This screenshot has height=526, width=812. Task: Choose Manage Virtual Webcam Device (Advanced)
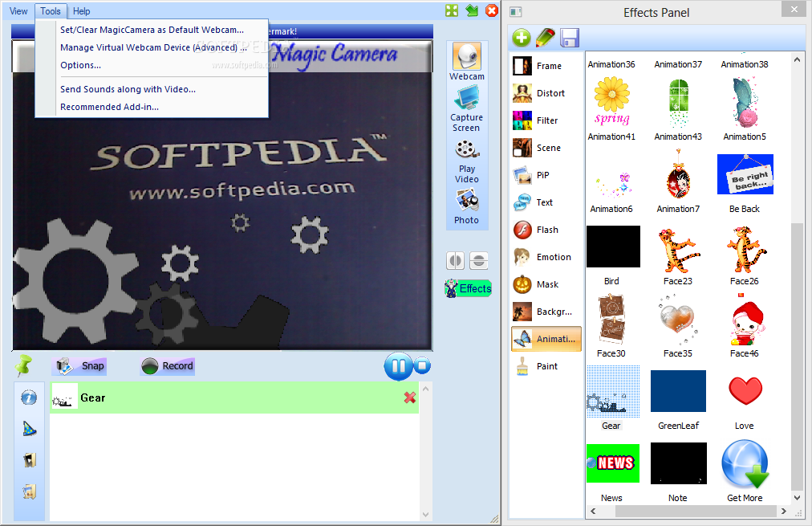click(152, 47)
